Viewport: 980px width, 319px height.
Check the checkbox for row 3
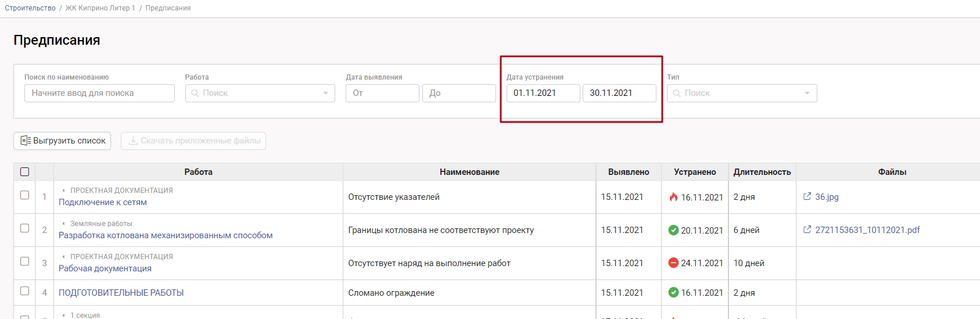point(24,261)
